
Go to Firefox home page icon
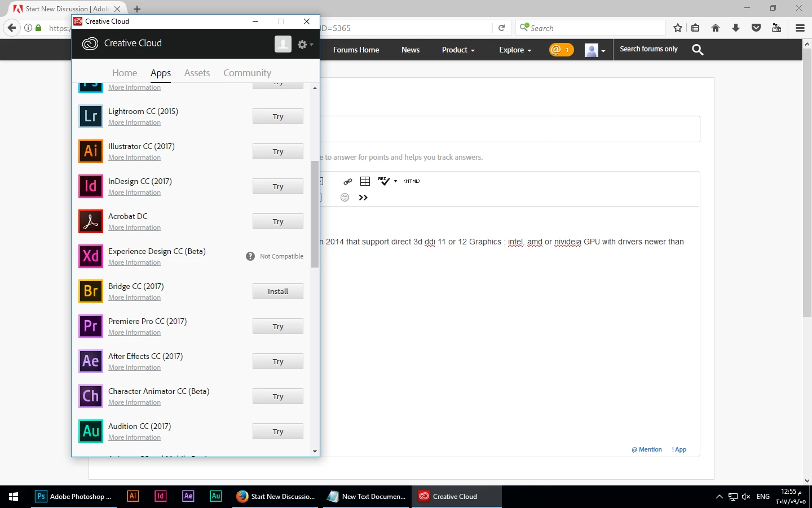(x=716, y=28)
